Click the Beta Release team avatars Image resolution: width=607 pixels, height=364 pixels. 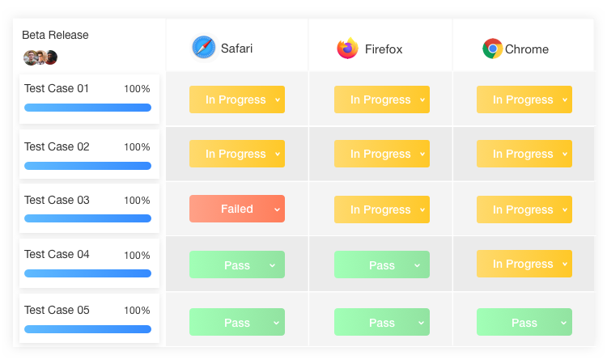(40, 57)
